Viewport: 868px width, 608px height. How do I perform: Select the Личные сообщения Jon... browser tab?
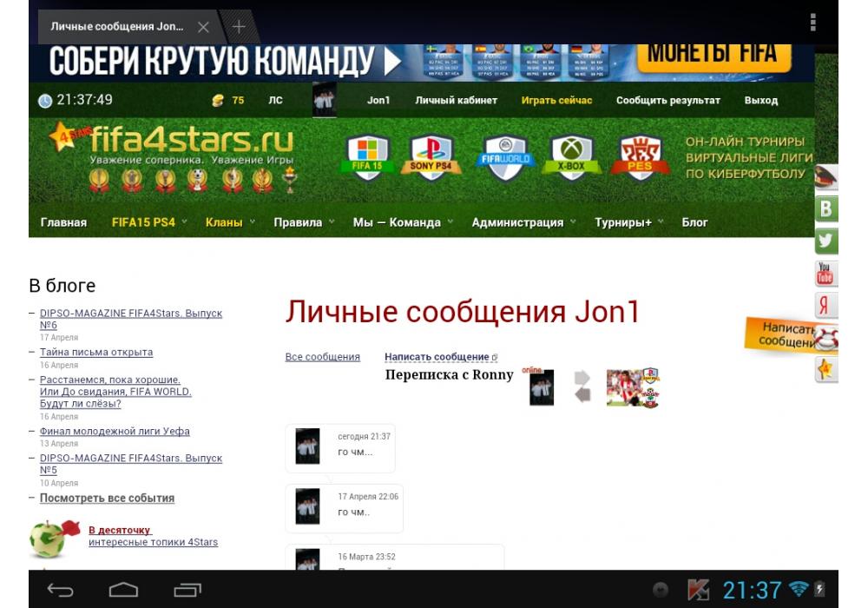point(117,27)
